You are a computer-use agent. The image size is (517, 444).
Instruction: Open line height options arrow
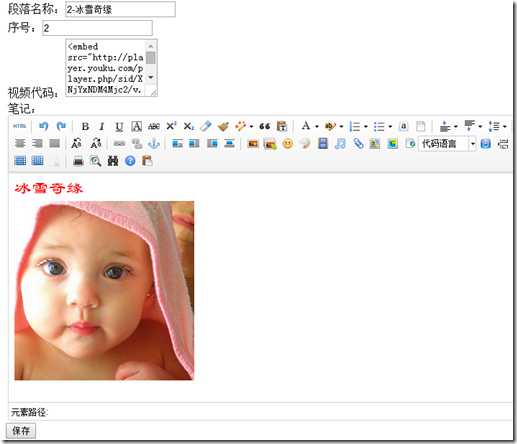pyautogui.click(x=505, y=127)
